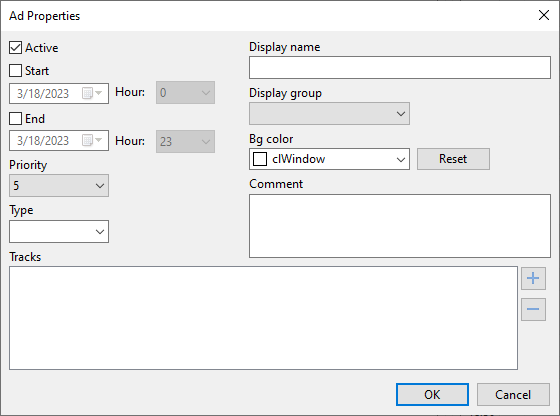Confirm with the OK button
This screenshot has height=416, width=560.
(x=432, y=395)
